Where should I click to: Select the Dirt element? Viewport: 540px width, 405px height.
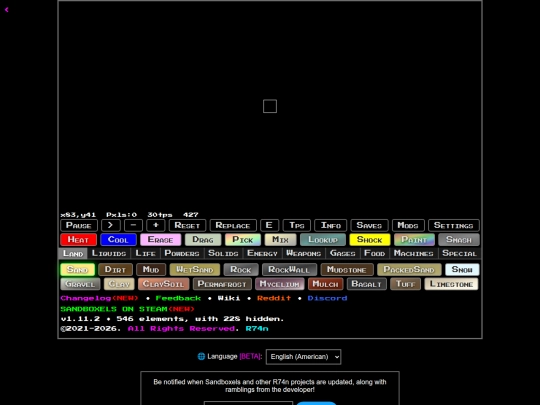pyautogui.click(x=115, y=269)
